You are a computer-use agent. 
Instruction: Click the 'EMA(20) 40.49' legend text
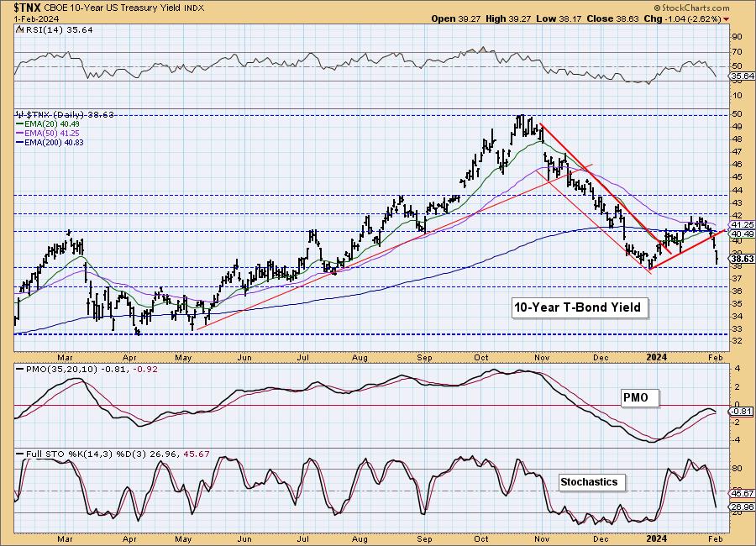(52, 124)
